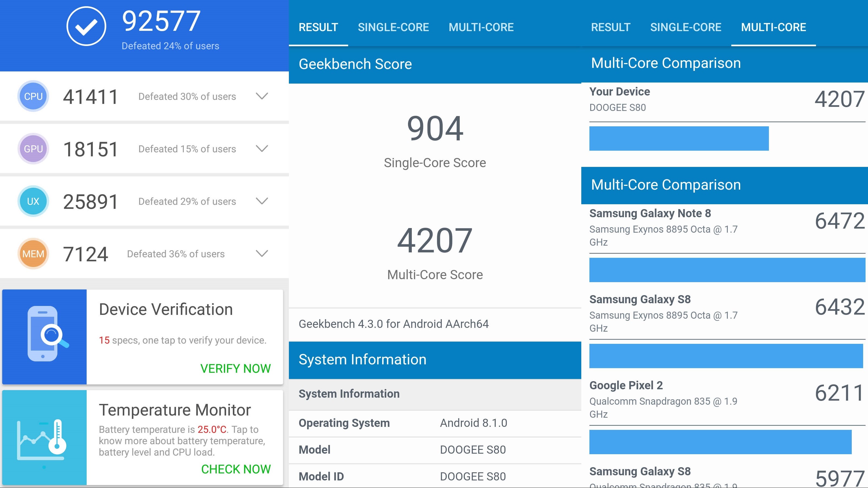868x488 pixels.
Task: Select the battery temperature 25.0°C value
Action: pyautogui.click(x=212, y=430)
